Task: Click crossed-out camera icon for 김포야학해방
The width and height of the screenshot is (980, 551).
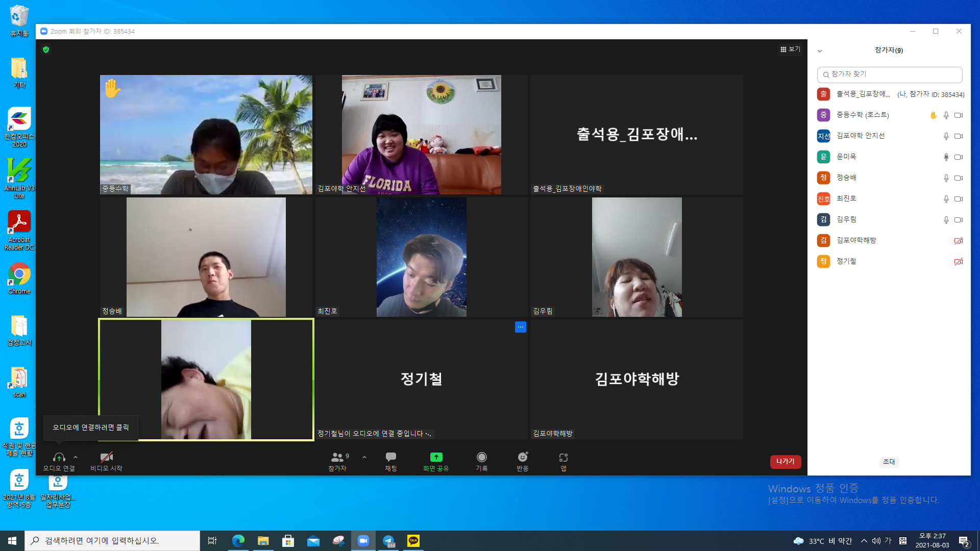Action: [x=959, y=241]
